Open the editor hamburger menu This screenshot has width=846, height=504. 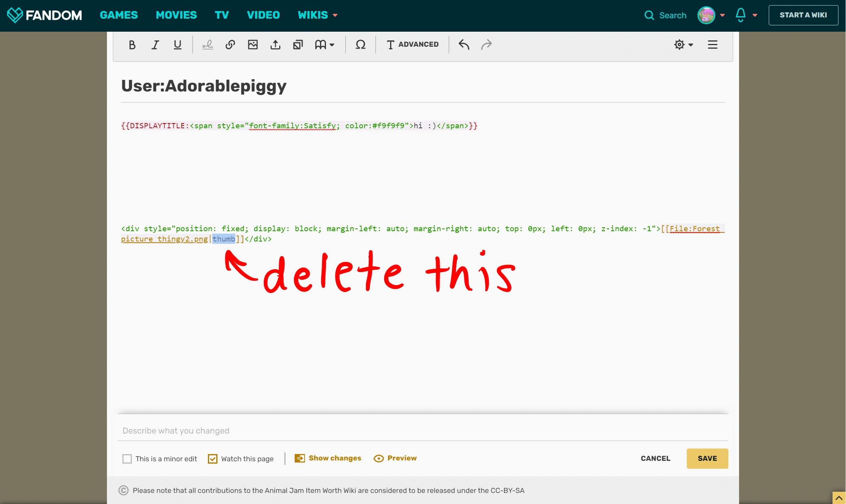[x=713, y=45]
